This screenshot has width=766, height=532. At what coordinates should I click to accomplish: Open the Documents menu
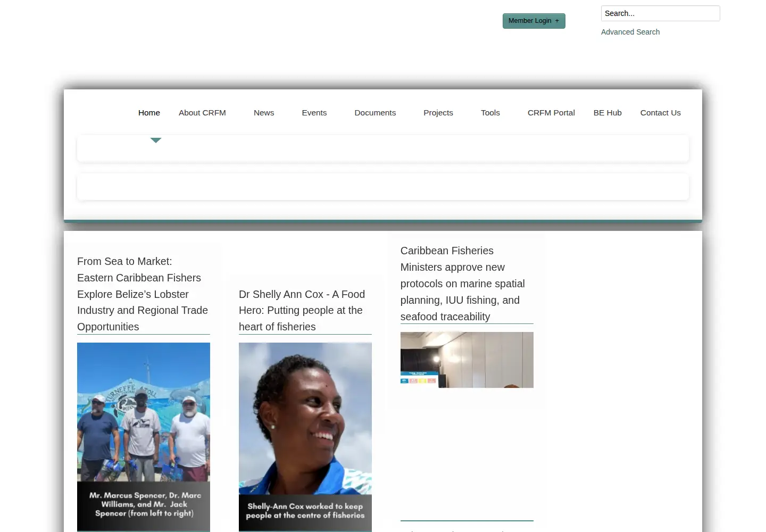(x=375, y=113)
